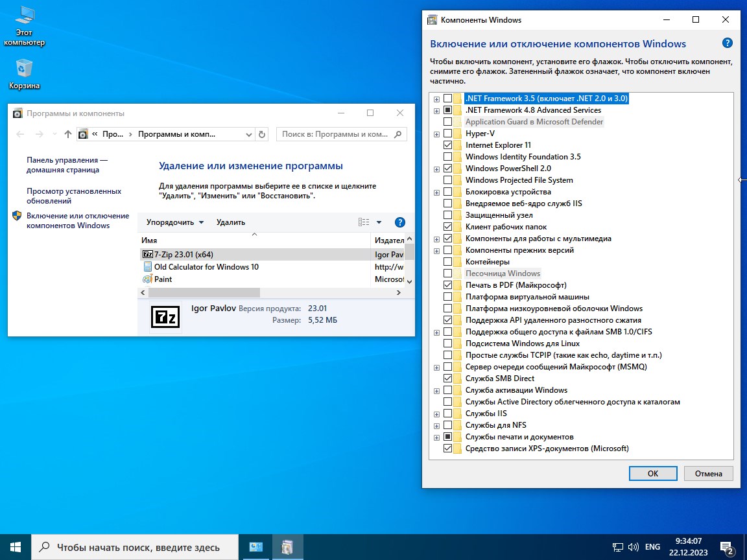Click the blue help icon in Windows Features

click(727, 43)
